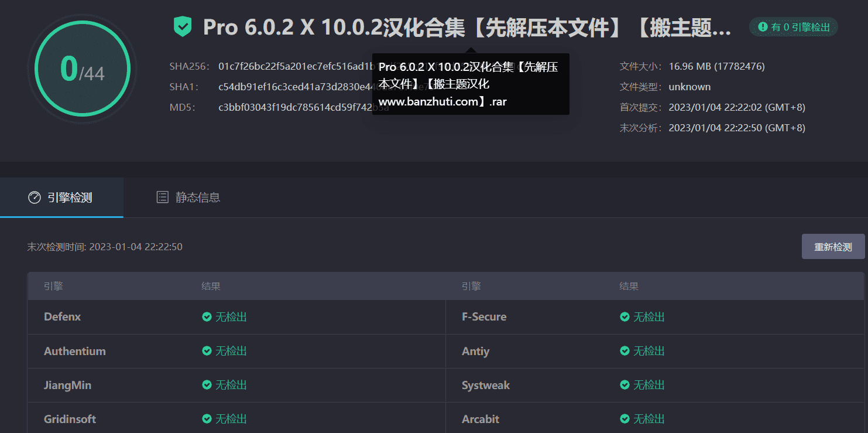Click the 无检出 result for Antiy
This screenshot has width=868, height=433.
pyautogui.click(x=649, y=351)
